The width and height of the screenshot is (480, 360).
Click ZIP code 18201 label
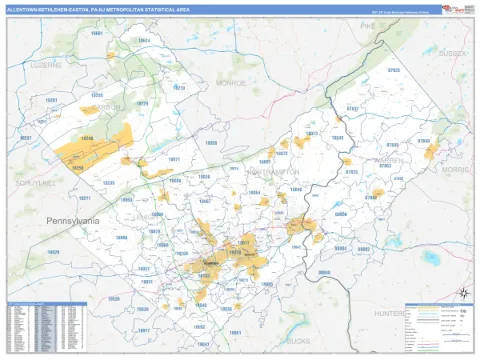[51, 100]
